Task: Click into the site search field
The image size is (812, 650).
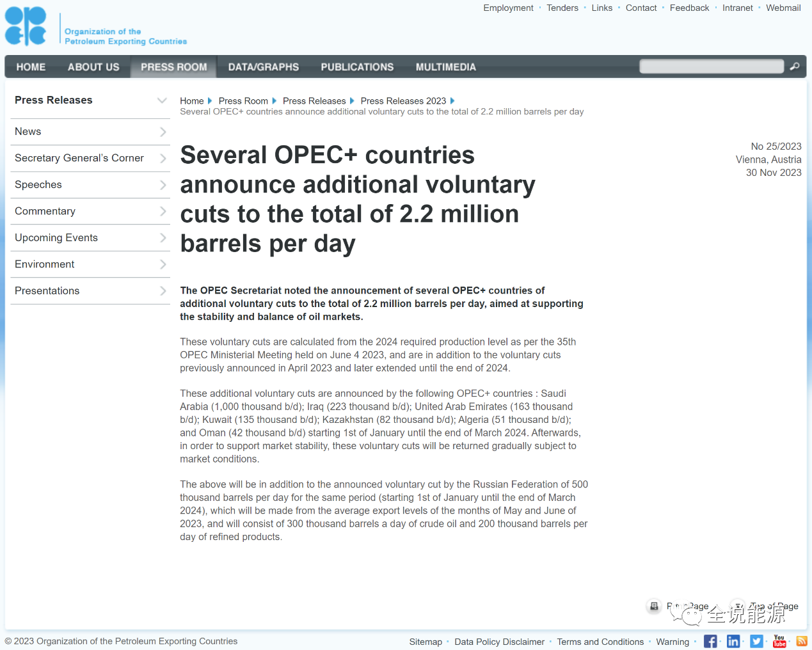Action: coord(711,67)
